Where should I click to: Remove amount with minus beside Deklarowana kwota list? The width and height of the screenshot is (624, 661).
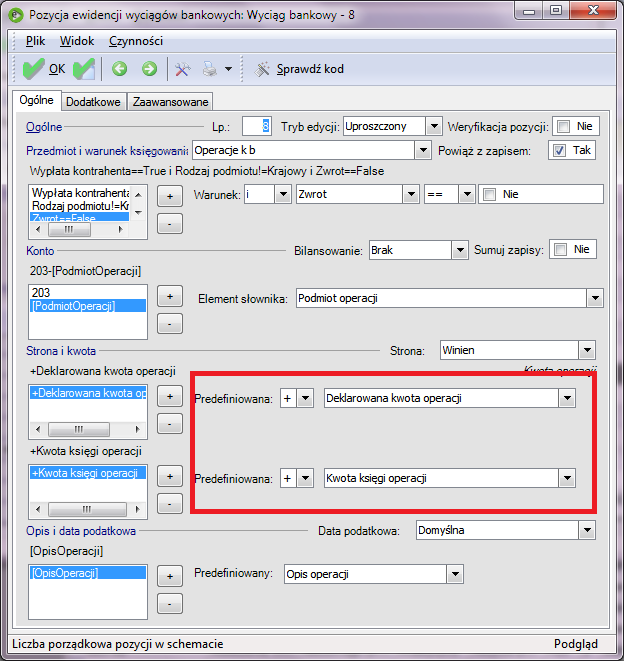170,424
